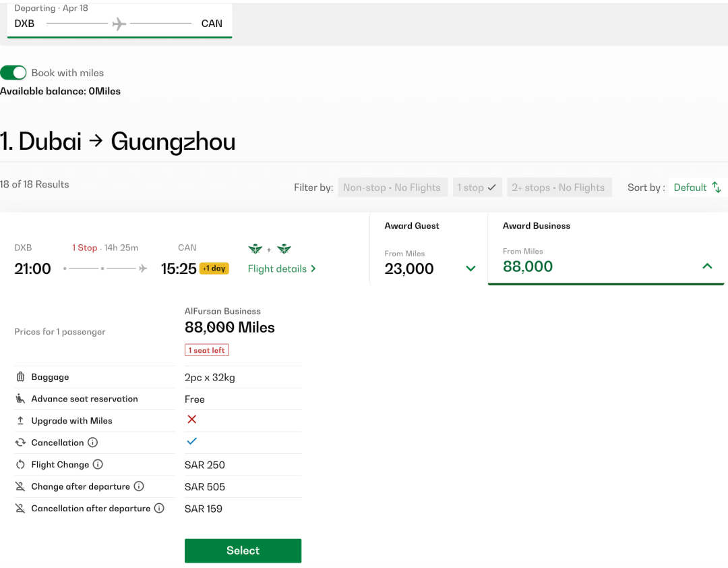Click the Available balance: 0Miles text
Screen dimensions: 728x568
click(61, 91)
